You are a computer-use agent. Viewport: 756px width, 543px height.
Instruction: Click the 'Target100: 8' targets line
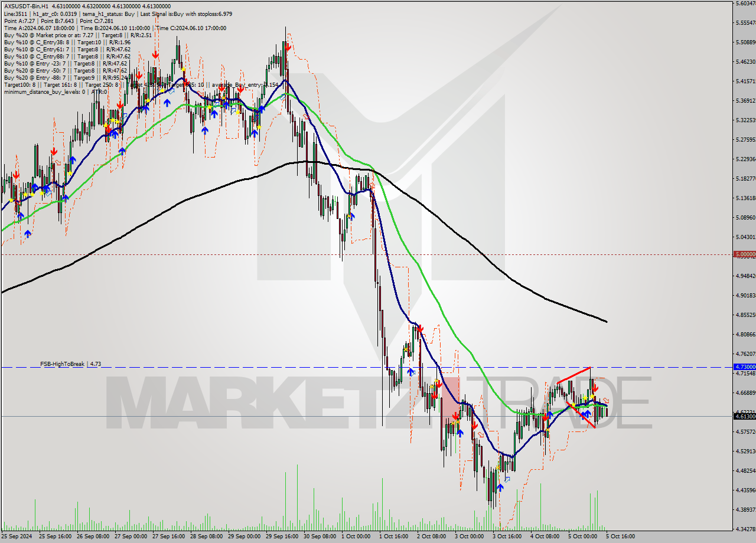141,84
